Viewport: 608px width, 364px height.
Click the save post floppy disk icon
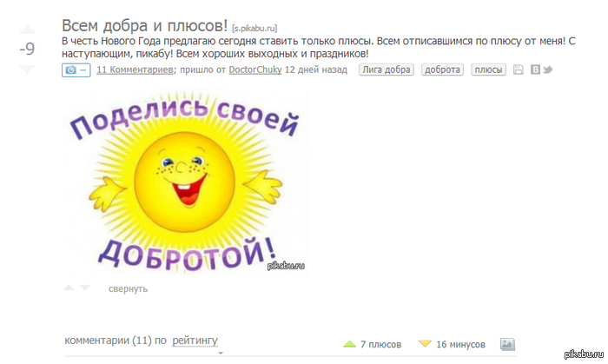(518, 69)
